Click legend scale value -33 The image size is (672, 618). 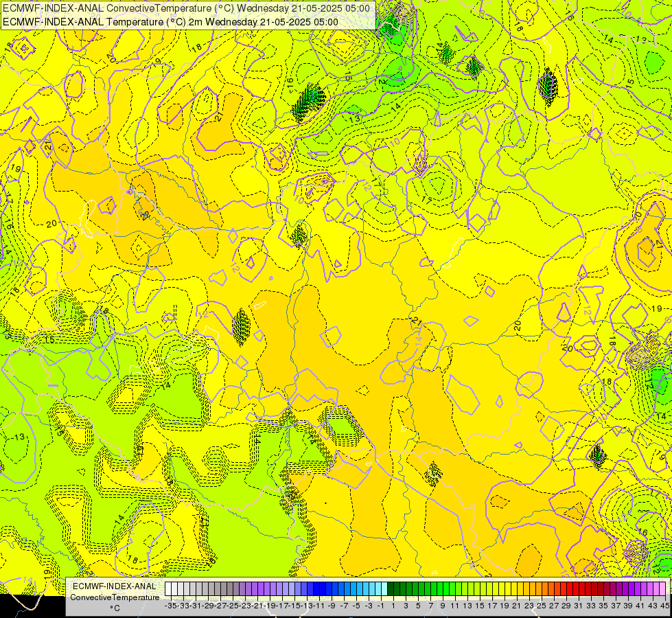click(x=183, y=606)
